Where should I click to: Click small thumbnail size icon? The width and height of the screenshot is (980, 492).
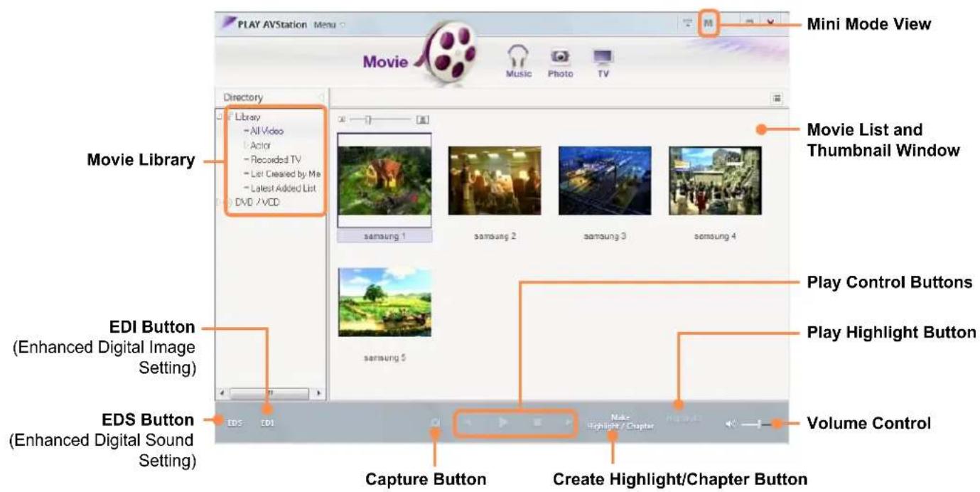[x=343, y=120]
